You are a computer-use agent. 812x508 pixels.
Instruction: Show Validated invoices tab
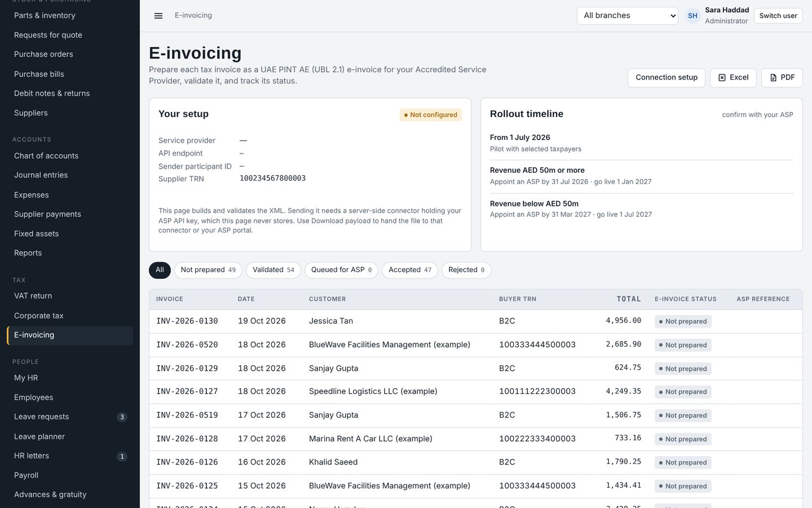(x=273, y=270)
